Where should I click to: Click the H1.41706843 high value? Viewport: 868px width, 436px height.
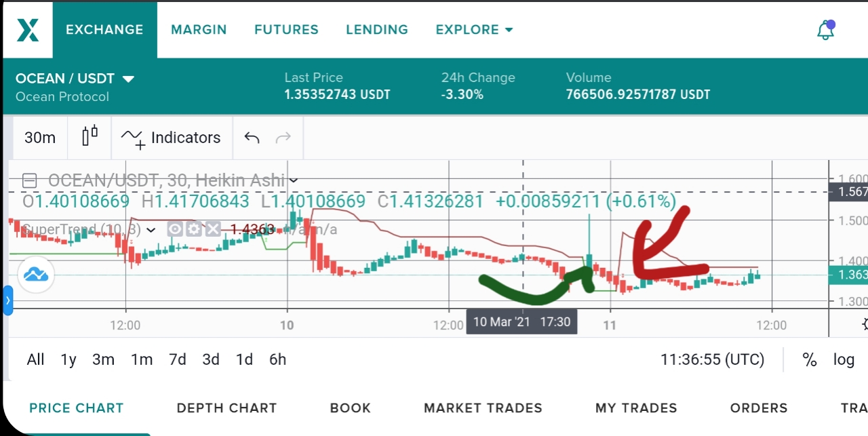point(195,201)
